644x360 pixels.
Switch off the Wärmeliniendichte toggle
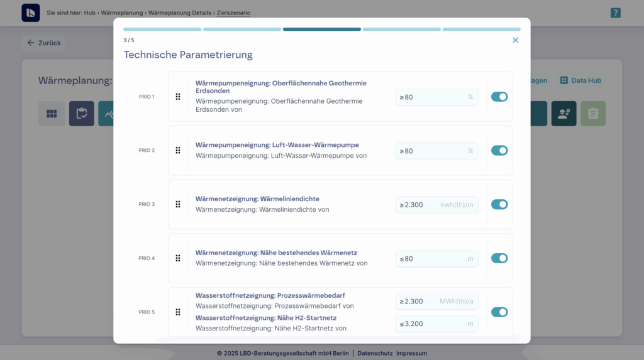click(x=499, y=204)
